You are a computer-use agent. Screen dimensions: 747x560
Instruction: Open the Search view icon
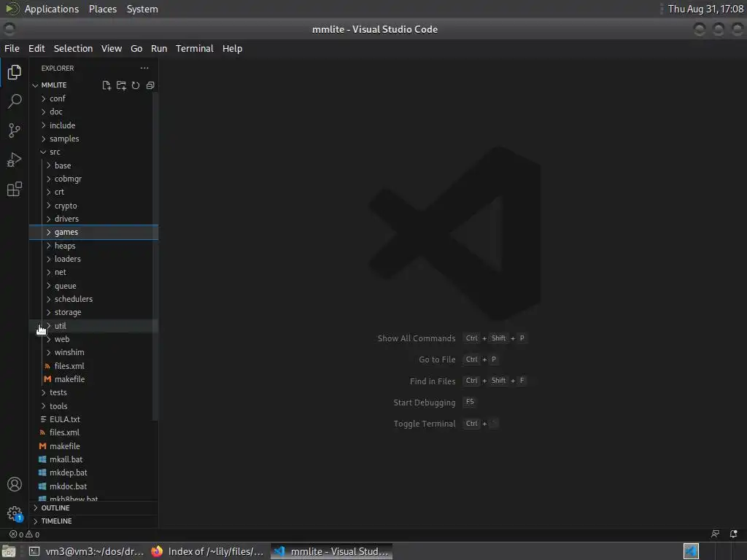15,101
